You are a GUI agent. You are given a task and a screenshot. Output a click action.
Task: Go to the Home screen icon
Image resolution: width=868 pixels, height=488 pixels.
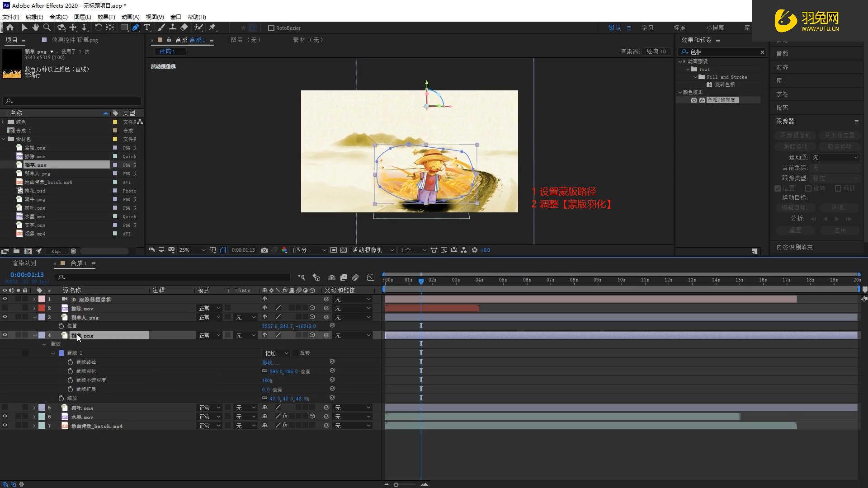[x=9, y=28]
